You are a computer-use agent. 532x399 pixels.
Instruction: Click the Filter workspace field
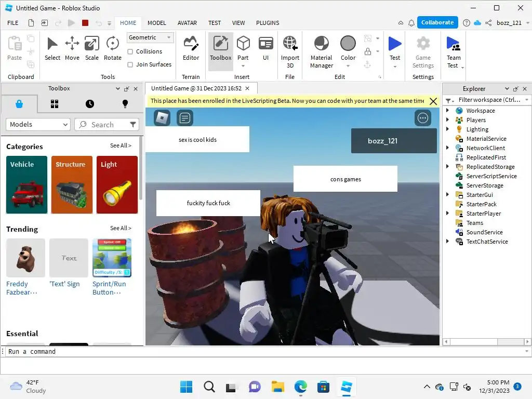(490, 100)
